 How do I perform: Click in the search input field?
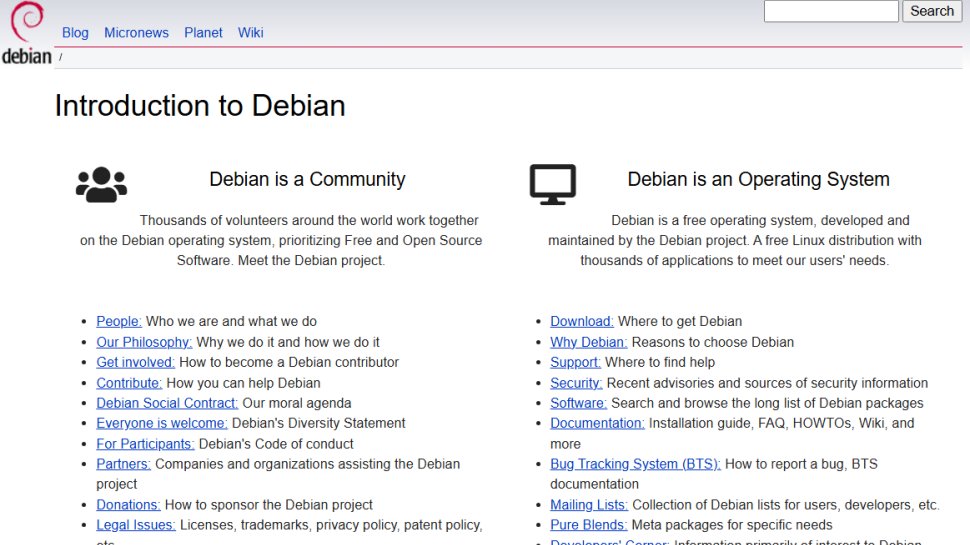click(831, 11)
